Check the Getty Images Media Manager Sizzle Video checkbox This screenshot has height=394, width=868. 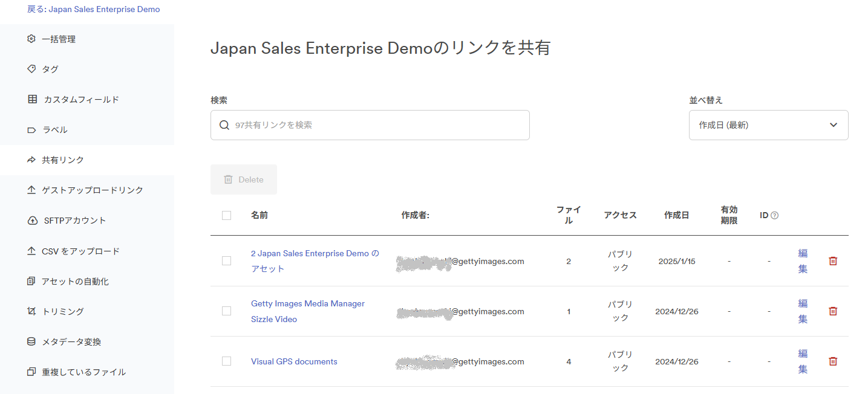[x=227, y=311]
